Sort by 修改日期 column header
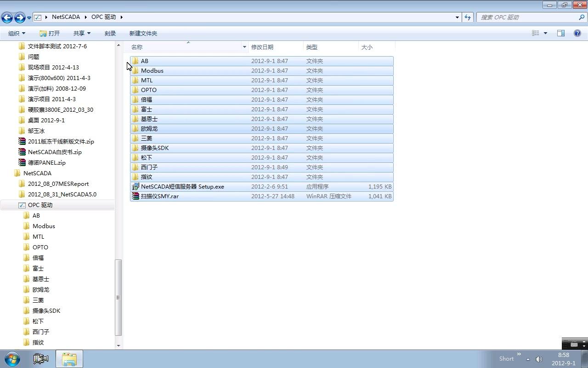Image resolution: width=588 pixels, height=368 pixels. [x=262, y=47]
